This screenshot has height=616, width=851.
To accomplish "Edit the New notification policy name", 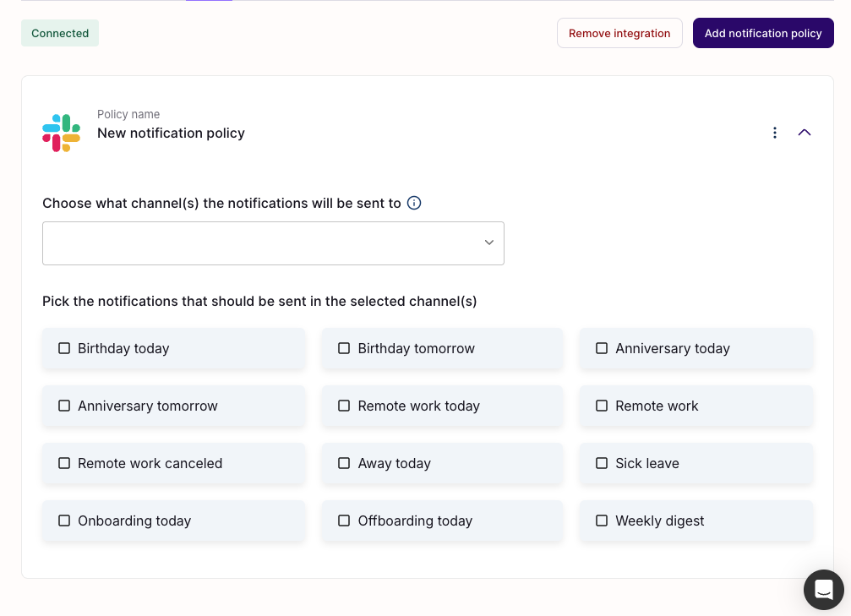I will coord(171,134).
